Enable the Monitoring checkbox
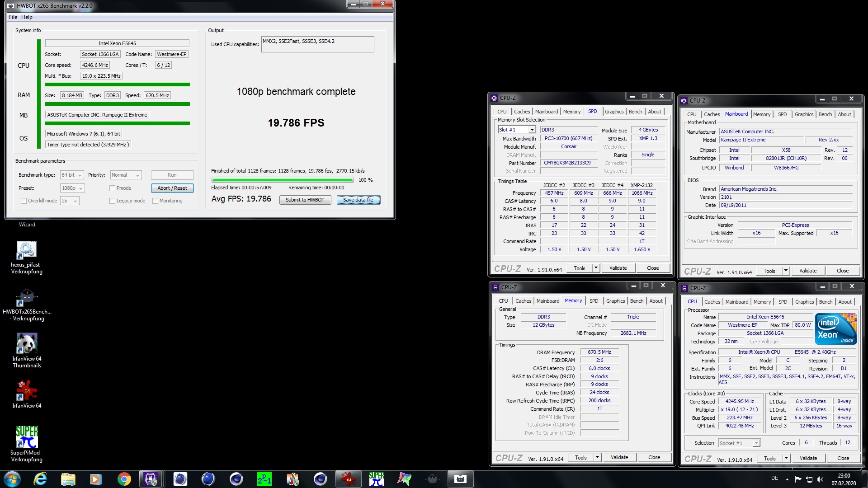 click(x=155, y=201)
